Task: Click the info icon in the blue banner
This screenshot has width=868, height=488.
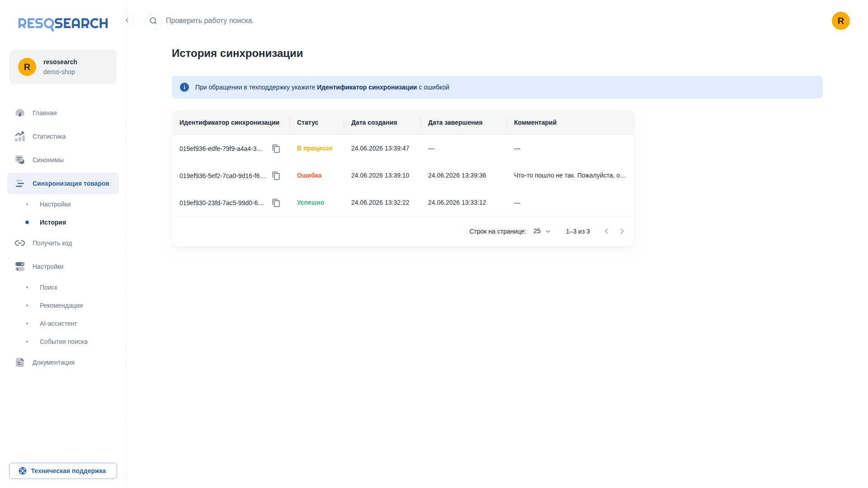Action: 184,87
